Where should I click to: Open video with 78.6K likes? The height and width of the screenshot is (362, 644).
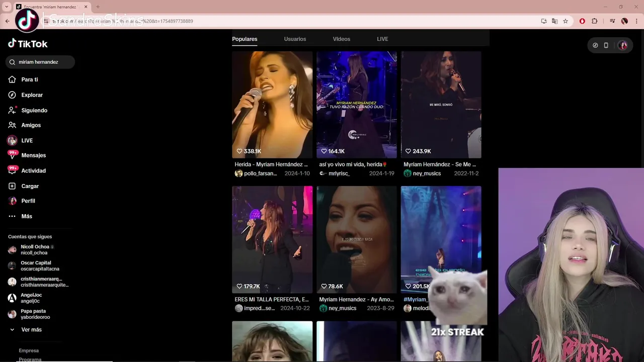pos(357,239)
